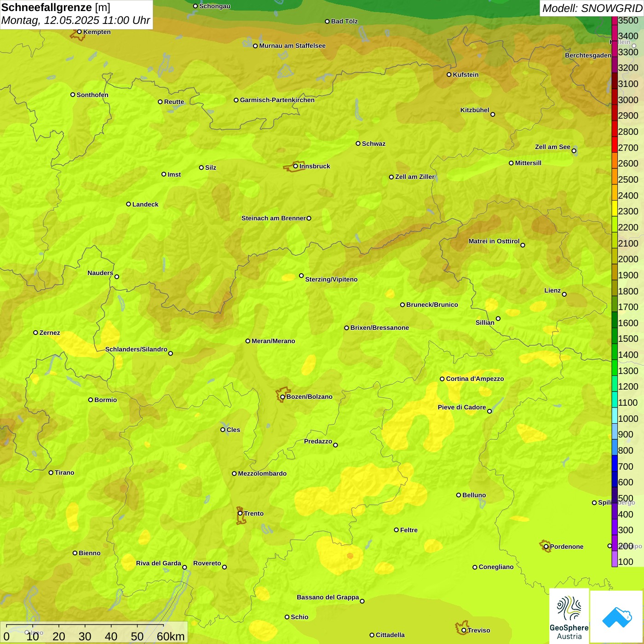Select the Innsbruck city marker circle
Image resolution: width=644 pixels, height=644 pixels.
click(295, 166)
